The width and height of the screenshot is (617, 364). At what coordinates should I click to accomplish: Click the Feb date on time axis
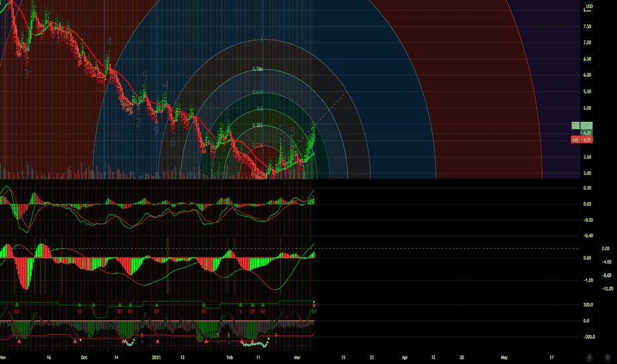(230, 357)
